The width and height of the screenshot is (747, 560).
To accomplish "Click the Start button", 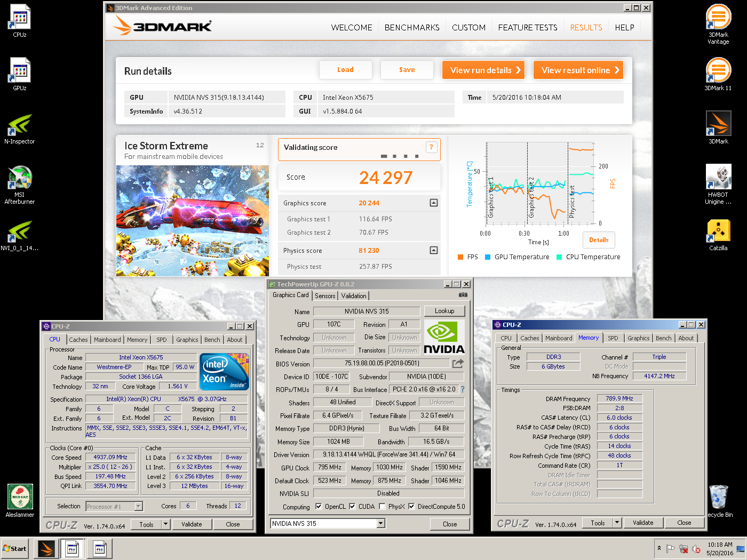I will pyautogui.click(x=15, y=549).
